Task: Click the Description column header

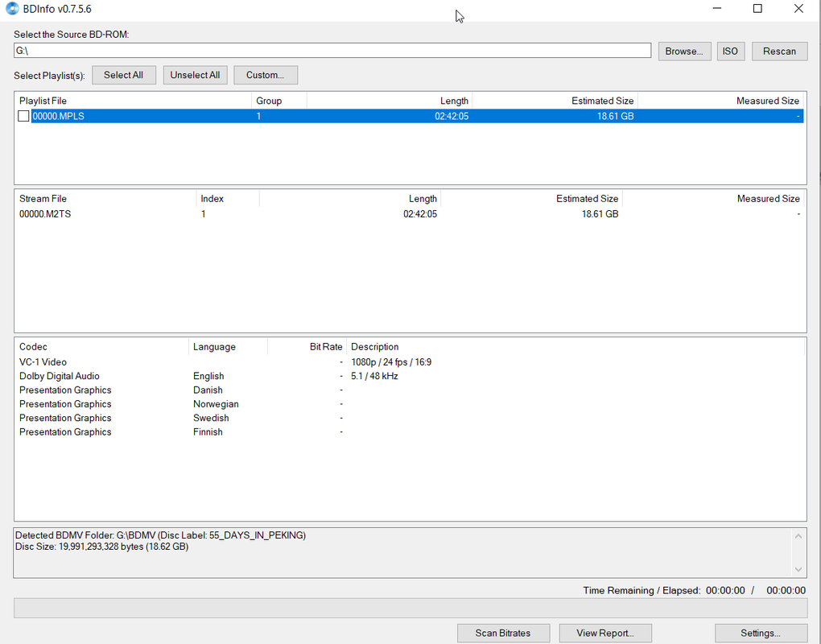Action: click(575, 347)
